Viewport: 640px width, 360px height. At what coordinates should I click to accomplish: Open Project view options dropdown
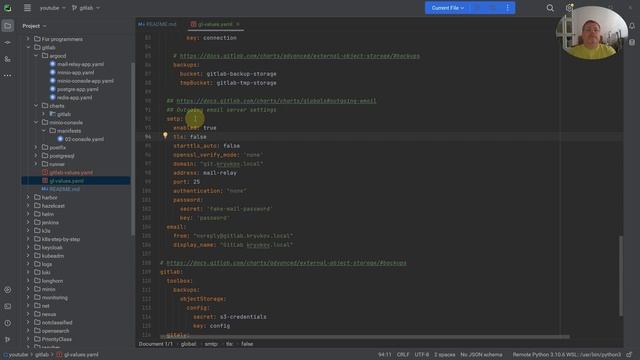tap(34, 26)
